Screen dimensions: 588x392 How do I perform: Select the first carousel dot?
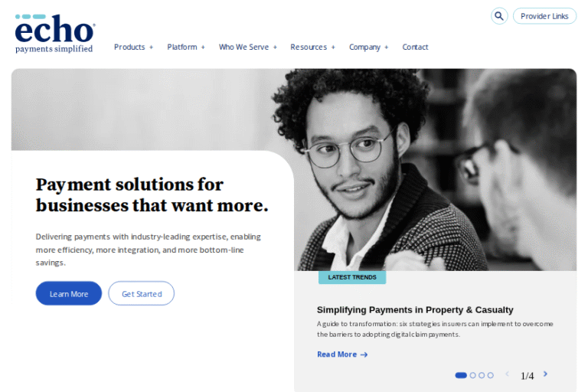click(461, 375)
